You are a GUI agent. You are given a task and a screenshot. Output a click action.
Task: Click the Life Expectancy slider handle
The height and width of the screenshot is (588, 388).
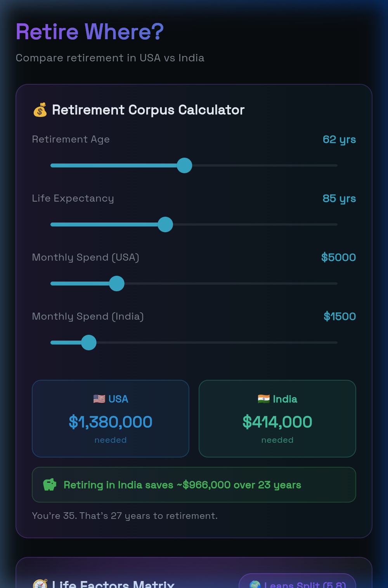pyautogui.click(x=165, y=224)
